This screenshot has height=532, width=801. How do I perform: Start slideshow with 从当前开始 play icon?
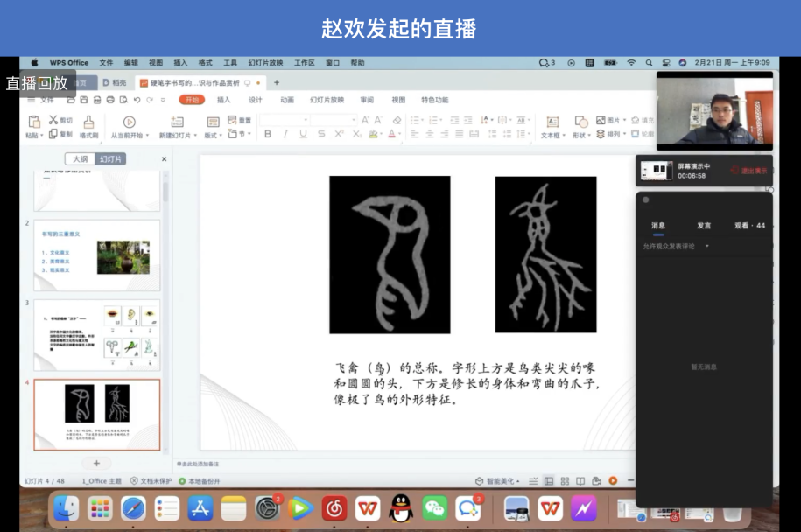pos(130,122)
